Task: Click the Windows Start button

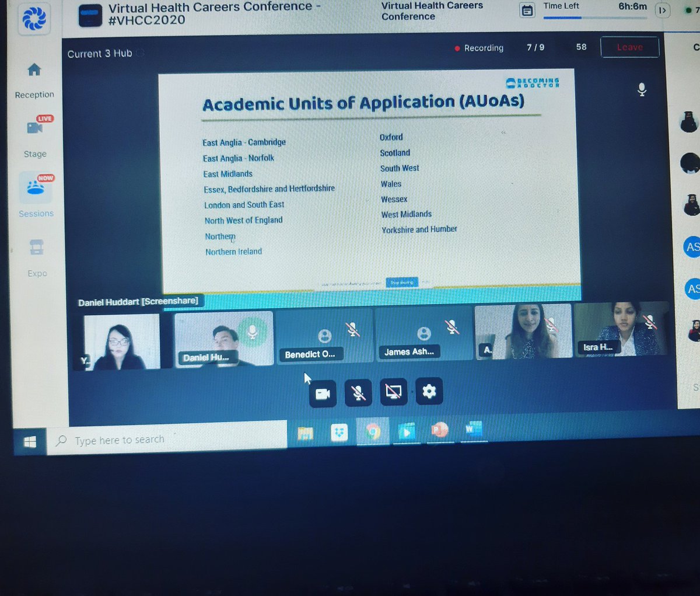Action: coord(30,442)
